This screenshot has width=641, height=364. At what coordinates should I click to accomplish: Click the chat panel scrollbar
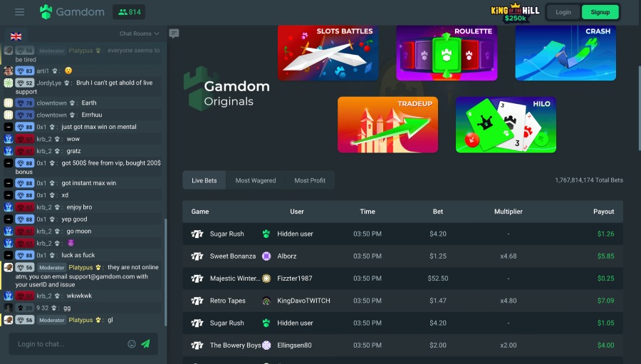[165, 272]
